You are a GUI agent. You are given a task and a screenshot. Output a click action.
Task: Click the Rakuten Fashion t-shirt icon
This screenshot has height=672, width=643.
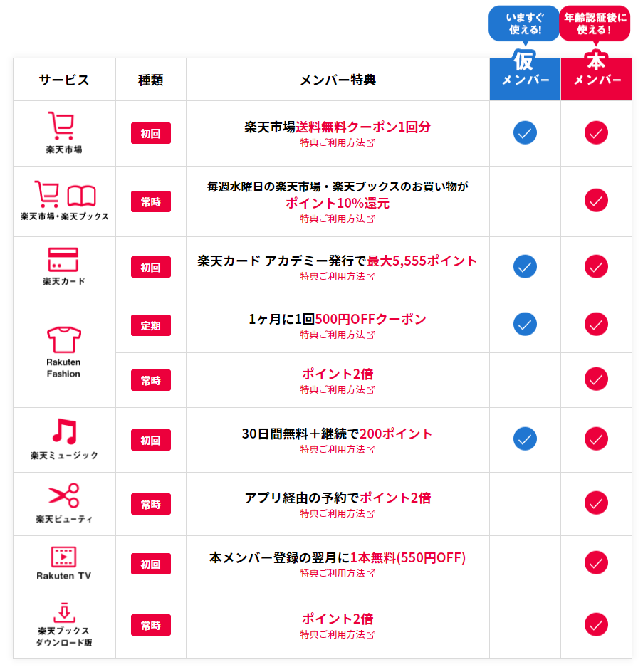tap(64, 340)
